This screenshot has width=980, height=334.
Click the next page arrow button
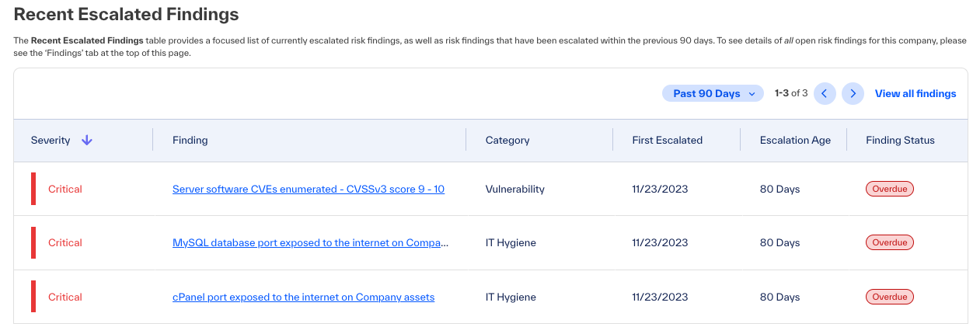pos(853,94)
